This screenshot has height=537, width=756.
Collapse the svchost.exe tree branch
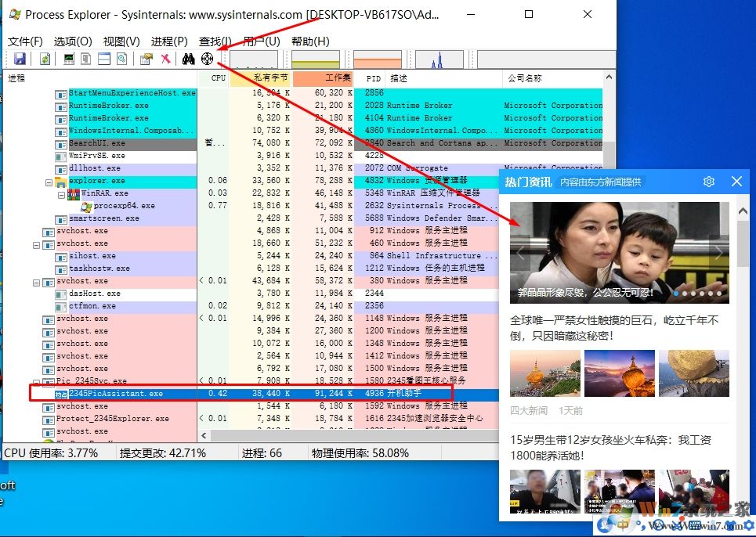click(36, 243)
